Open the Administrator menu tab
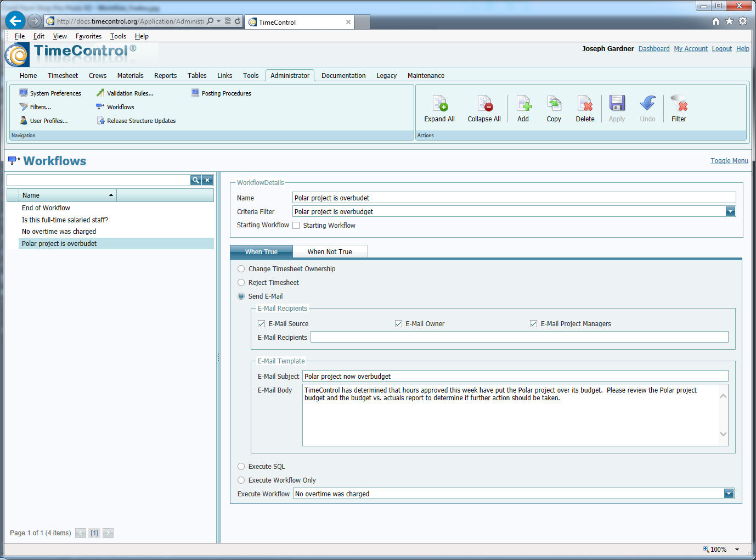This screenshot has width=756, height=560. [x=290, y=76]
